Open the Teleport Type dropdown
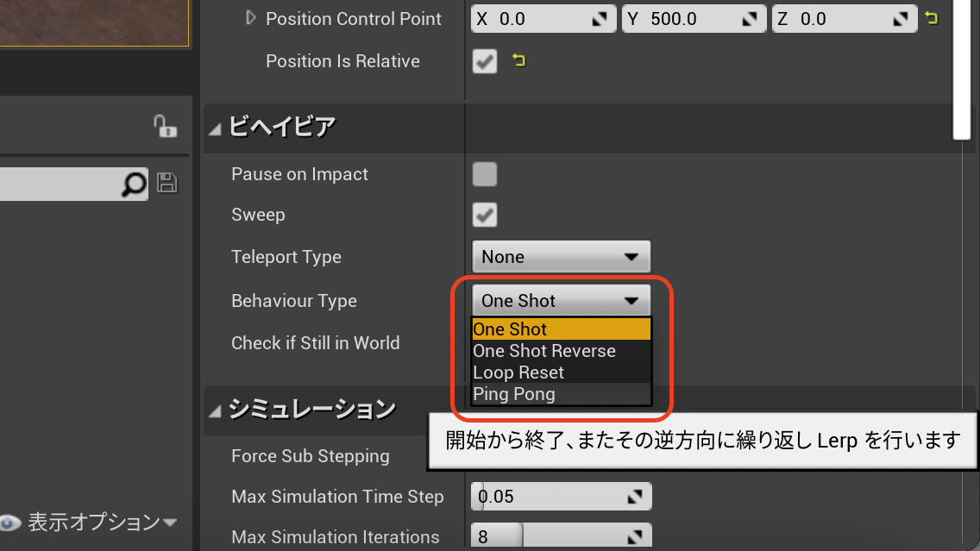The width and height of the screenshot is (980, 551). [x=561, y=257]
